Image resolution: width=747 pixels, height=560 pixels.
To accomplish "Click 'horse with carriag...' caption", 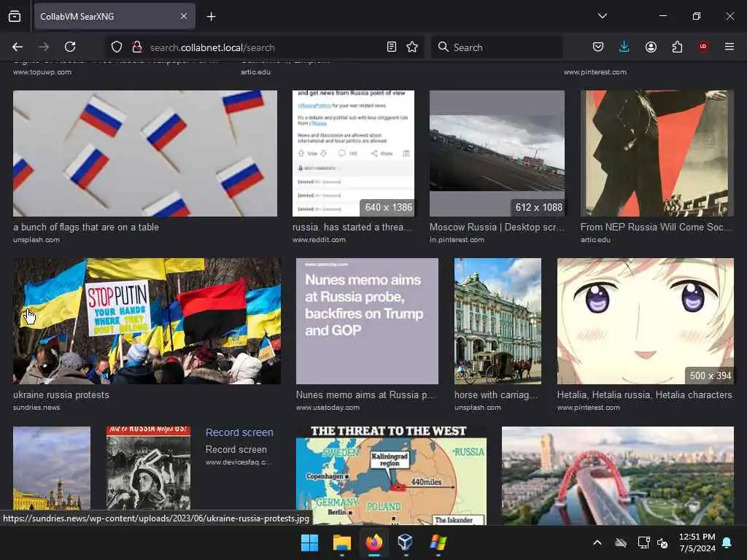I will point(496,394).
